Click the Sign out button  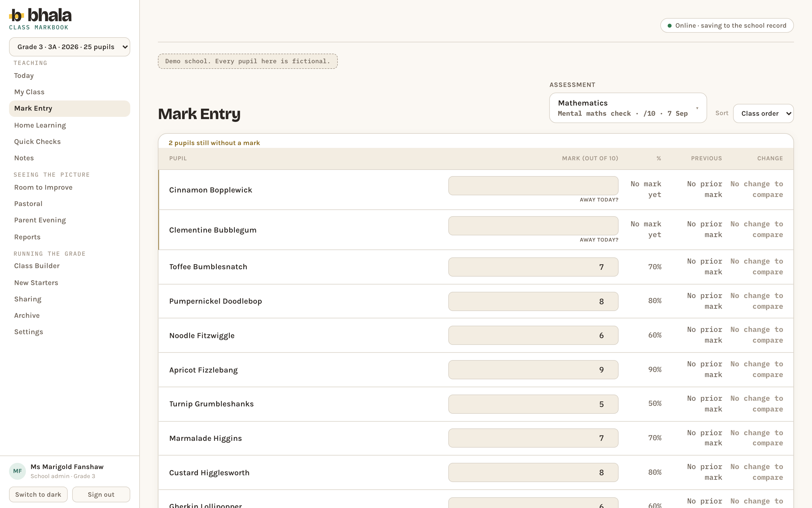pos(101,494)
